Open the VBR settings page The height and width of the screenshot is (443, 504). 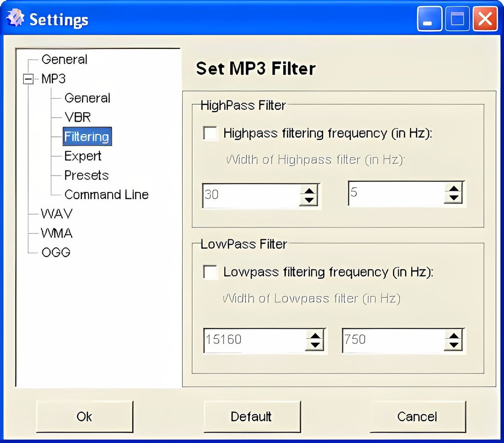tap(78, 117)
